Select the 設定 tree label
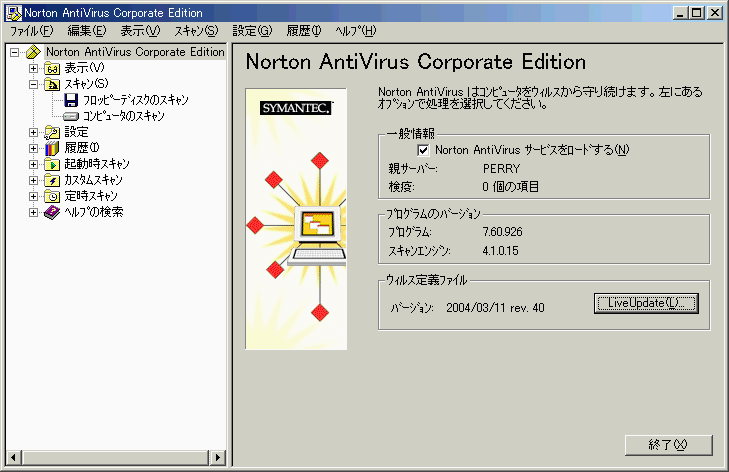 tap(76, 133)
